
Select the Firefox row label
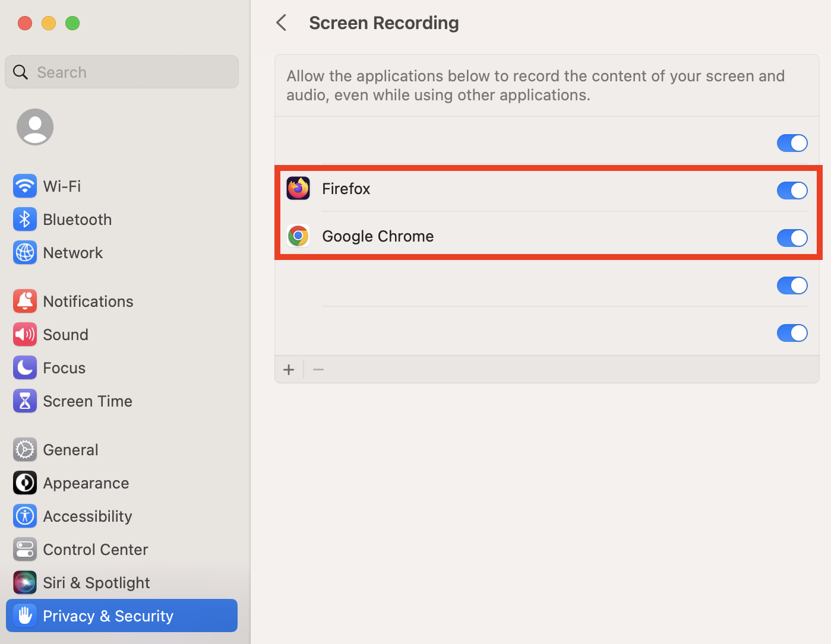346,189
